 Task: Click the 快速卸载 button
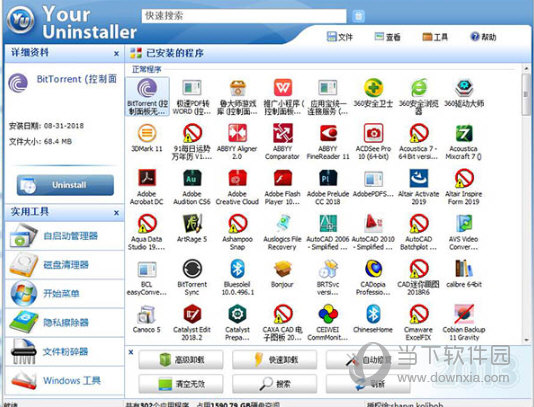click(274, 359)
